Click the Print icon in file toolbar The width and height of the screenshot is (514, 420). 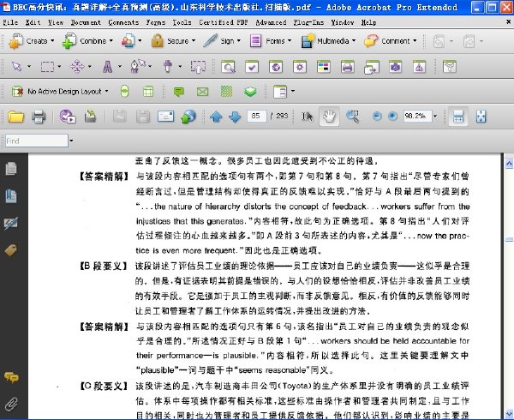pyautogui.click(x=39, y=117)
